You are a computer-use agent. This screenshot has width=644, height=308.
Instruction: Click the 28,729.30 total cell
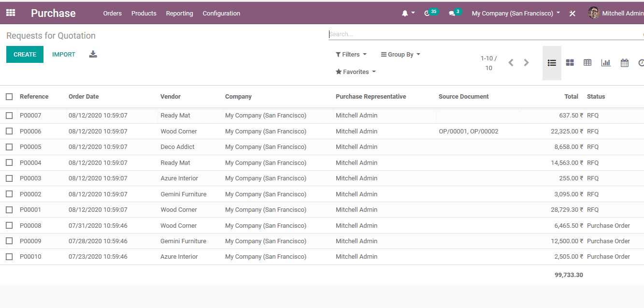click(x=567, y=210)
